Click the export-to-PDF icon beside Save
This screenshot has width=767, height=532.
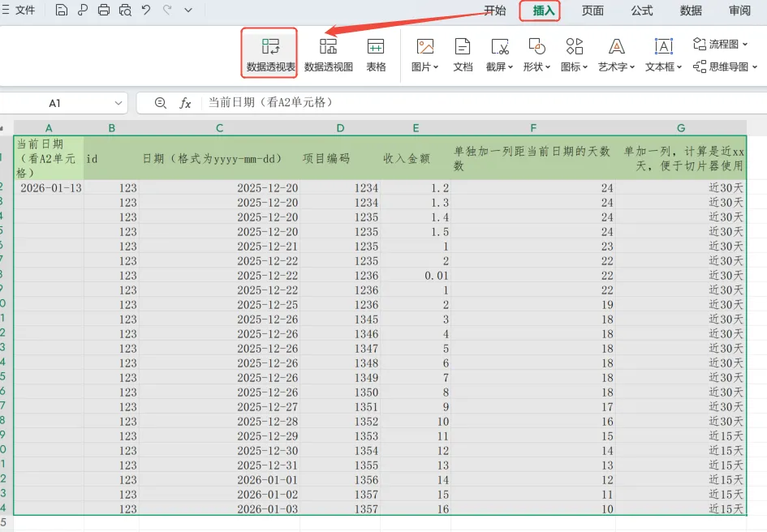pos(83,10)
